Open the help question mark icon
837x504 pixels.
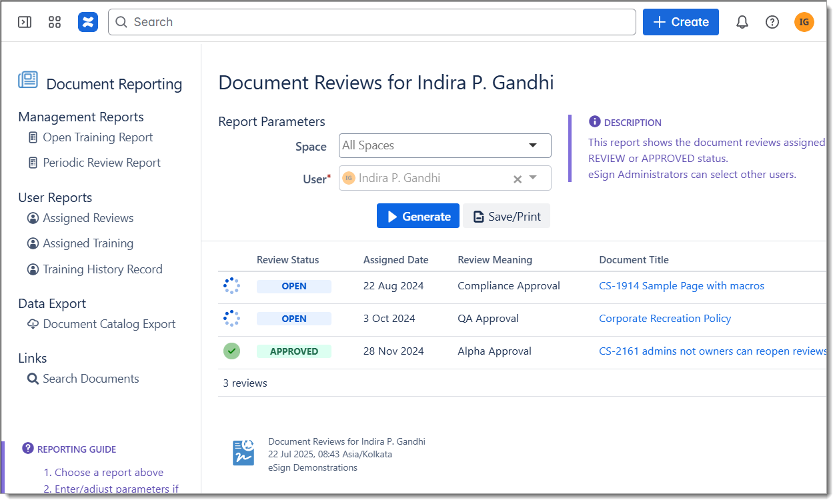pyautogui.click(x=772, y=22)
